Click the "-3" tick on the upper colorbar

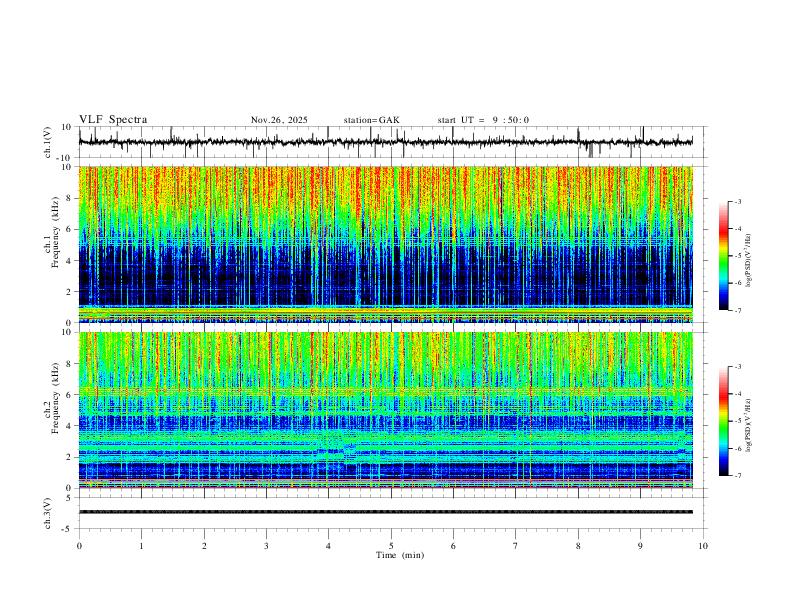pos(737,201)
